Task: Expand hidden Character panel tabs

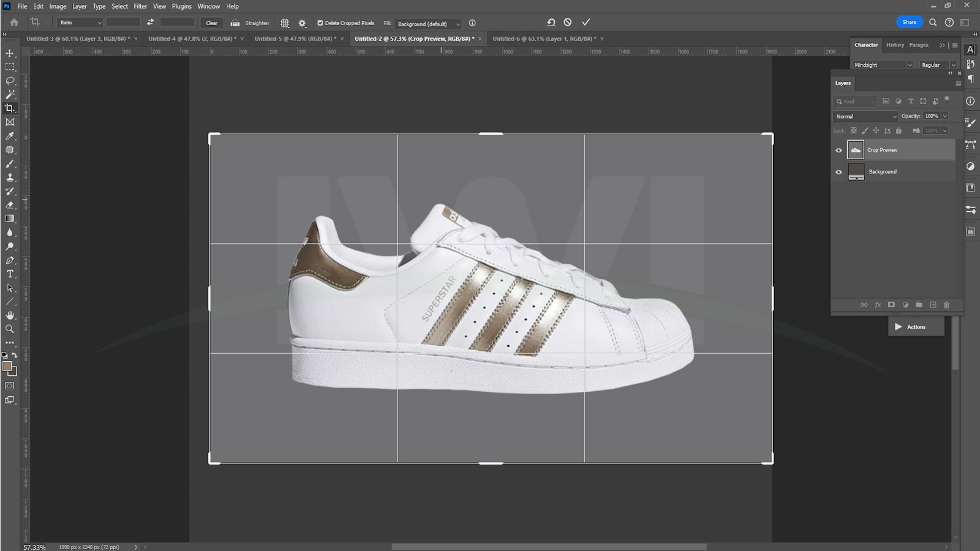Action: [942, 45]
